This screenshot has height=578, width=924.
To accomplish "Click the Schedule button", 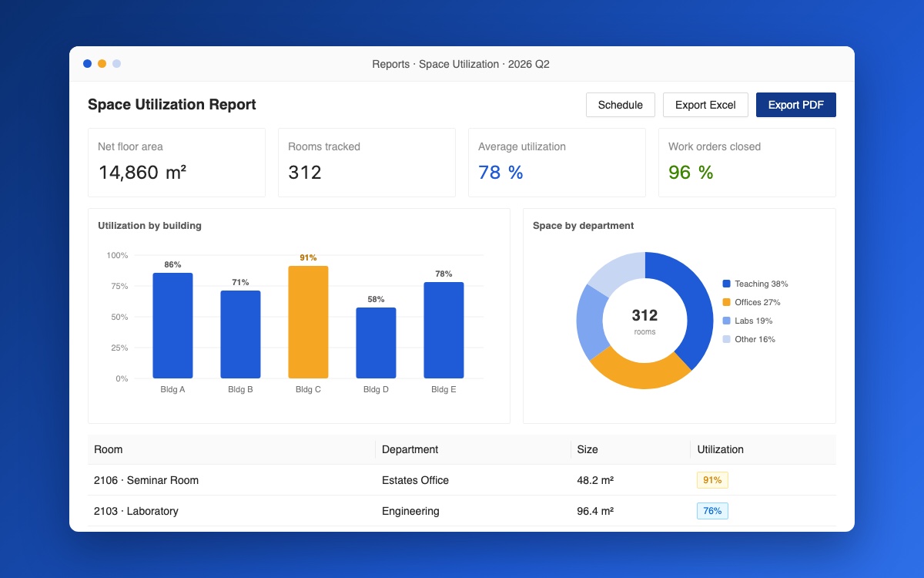I will coord(620,105).
